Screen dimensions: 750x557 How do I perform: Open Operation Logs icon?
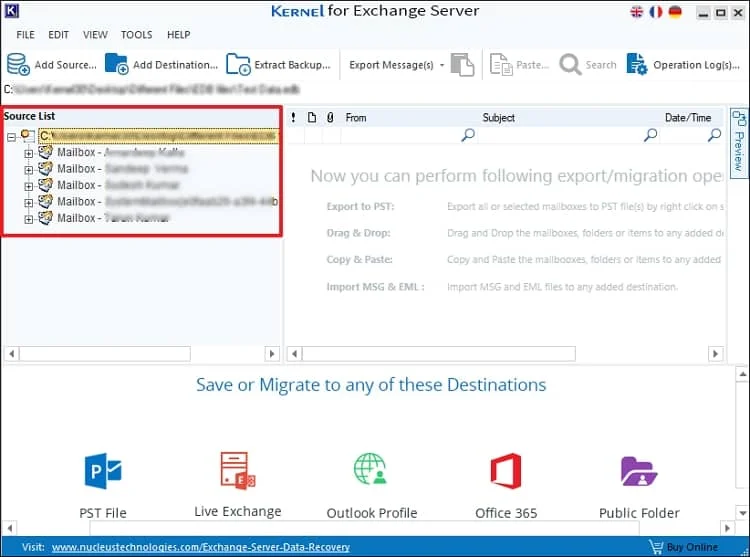(x=637, y=64)
